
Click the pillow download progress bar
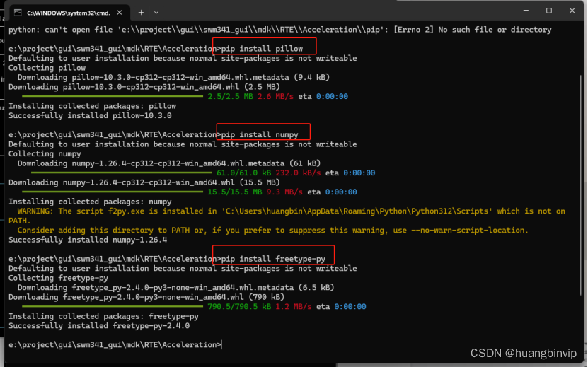click(113, 97)
